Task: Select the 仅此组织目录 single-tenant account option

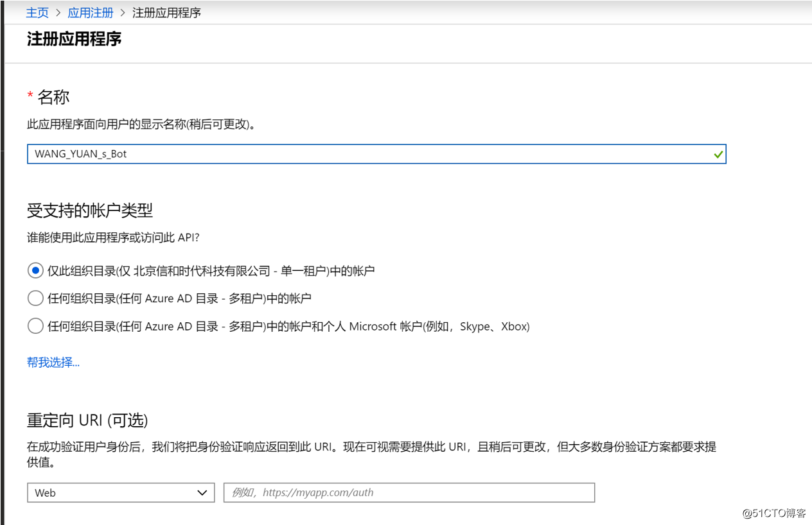Action: tap(35, 270)
